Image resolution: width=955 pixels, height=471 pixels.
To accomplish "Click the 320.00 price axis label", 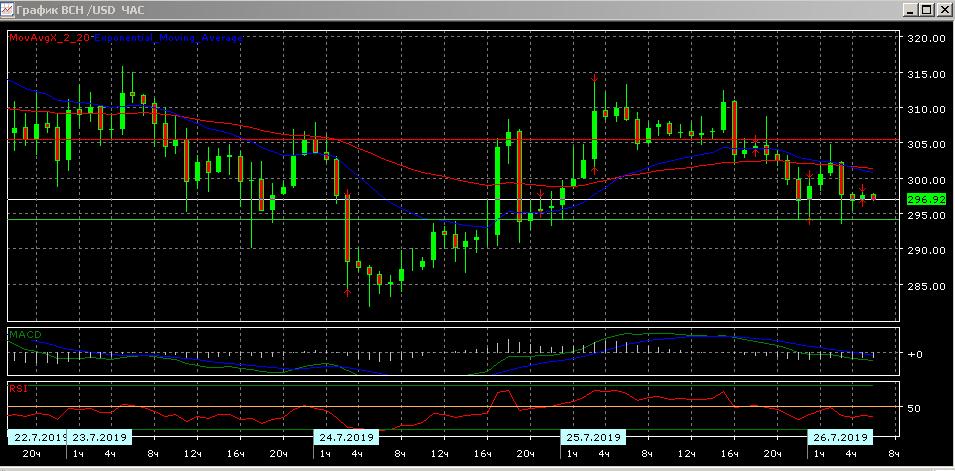I will click(x=926, y=38).
